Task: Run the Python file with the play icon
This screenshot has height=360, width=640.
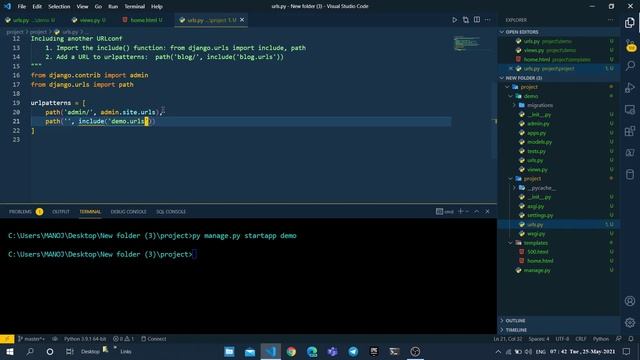Action: click(454, 20)
